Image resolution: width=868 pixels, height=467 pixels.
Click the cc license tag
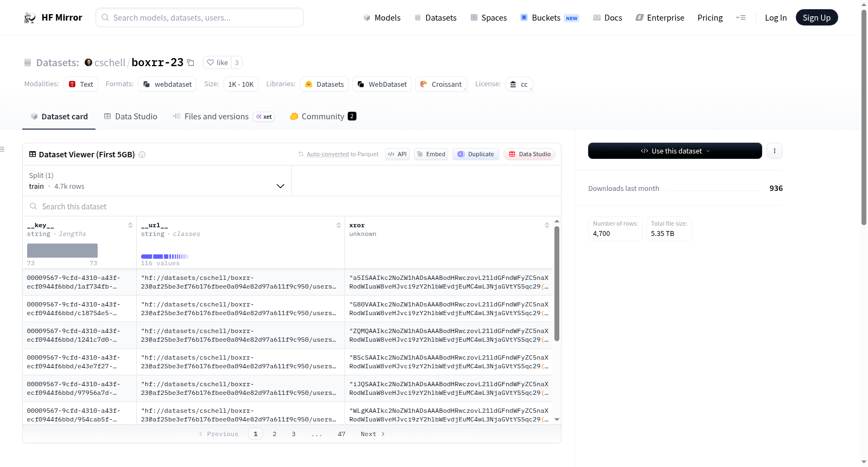519,84
